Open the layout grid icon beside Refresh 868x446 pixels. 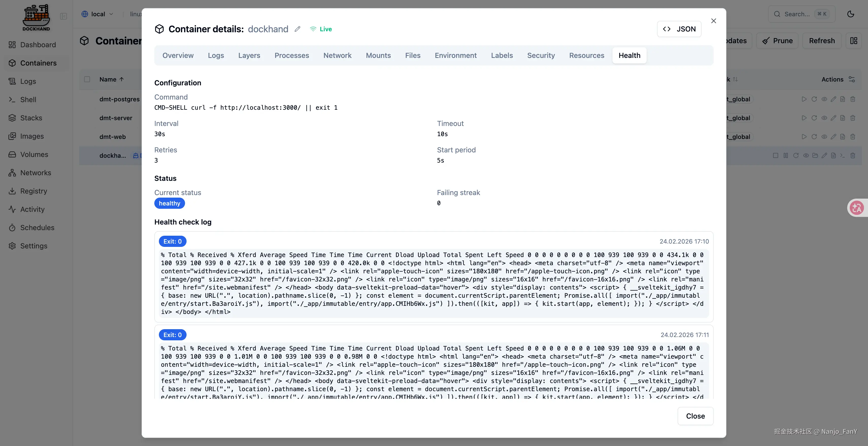pyautogui.click(x=854, y=41)
